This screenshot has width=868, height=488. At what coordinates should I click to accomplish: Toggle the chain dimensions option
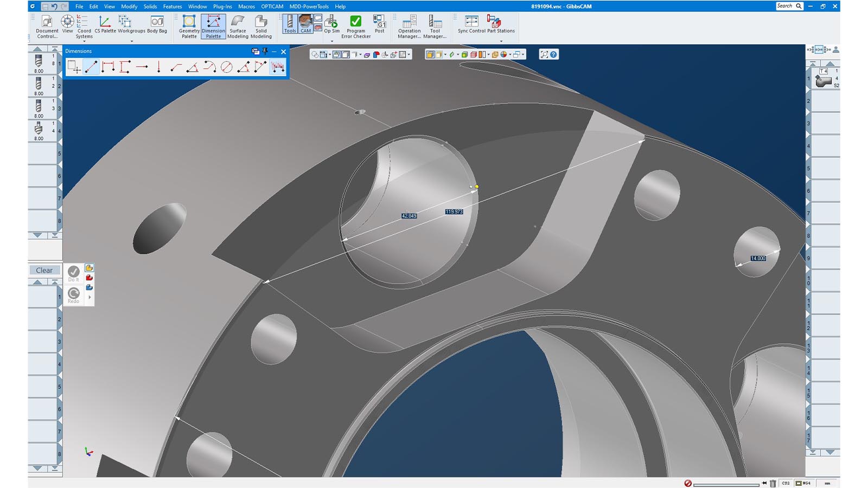278,67
